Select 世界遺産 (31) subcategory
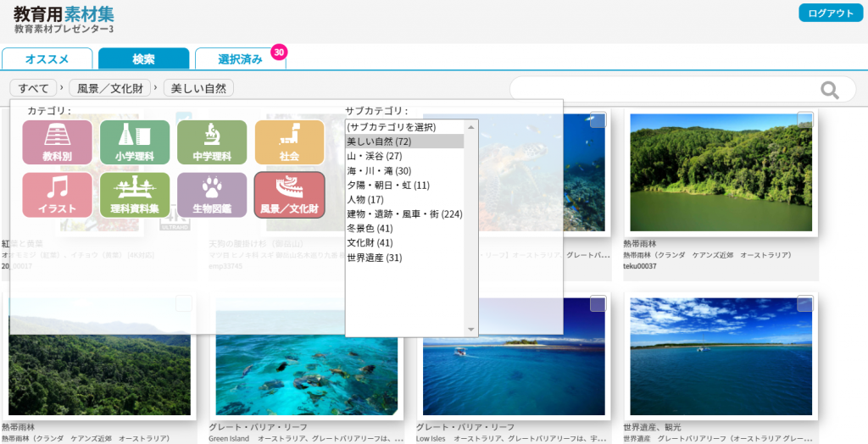 tap(405, 258)
